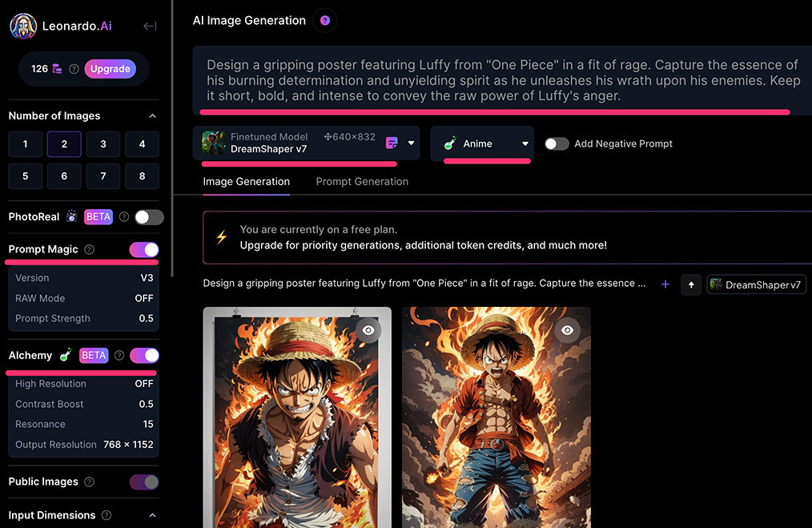
Task: Collapse the sidebar with the arrow icon
Action: point(151,26)
